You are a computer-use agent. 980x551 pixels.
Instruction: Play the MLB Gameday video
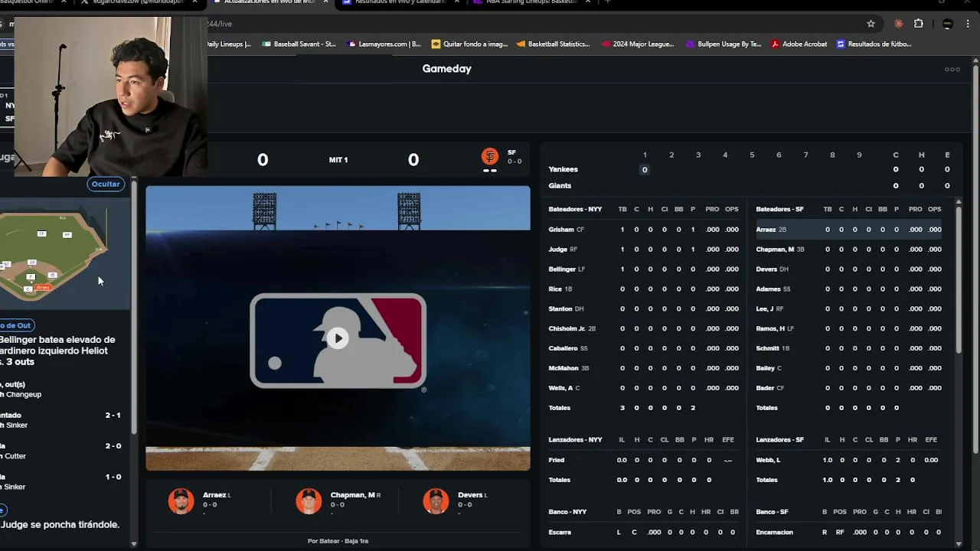[x=338, y=338]
